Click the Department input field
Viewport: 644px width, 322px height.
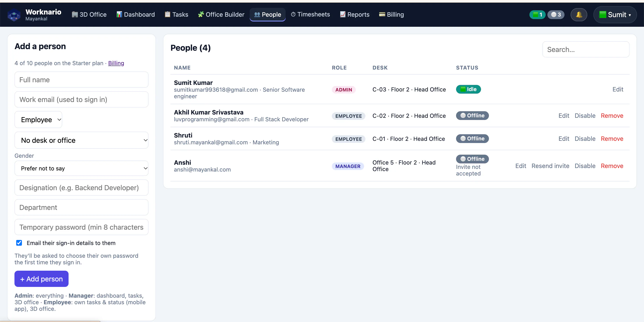pyautogui.click(x=81, y=207)
